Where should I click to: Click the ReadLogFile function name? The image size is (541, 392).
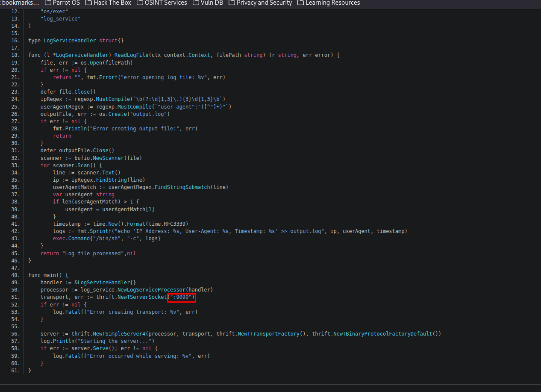click(132, 55)
